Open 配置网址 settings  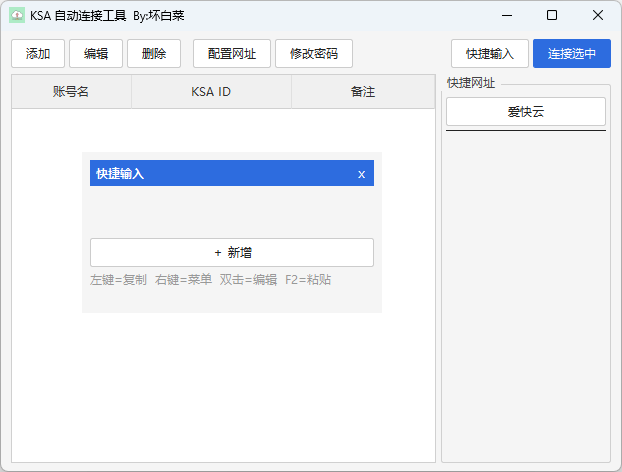(x=232, y=54)
